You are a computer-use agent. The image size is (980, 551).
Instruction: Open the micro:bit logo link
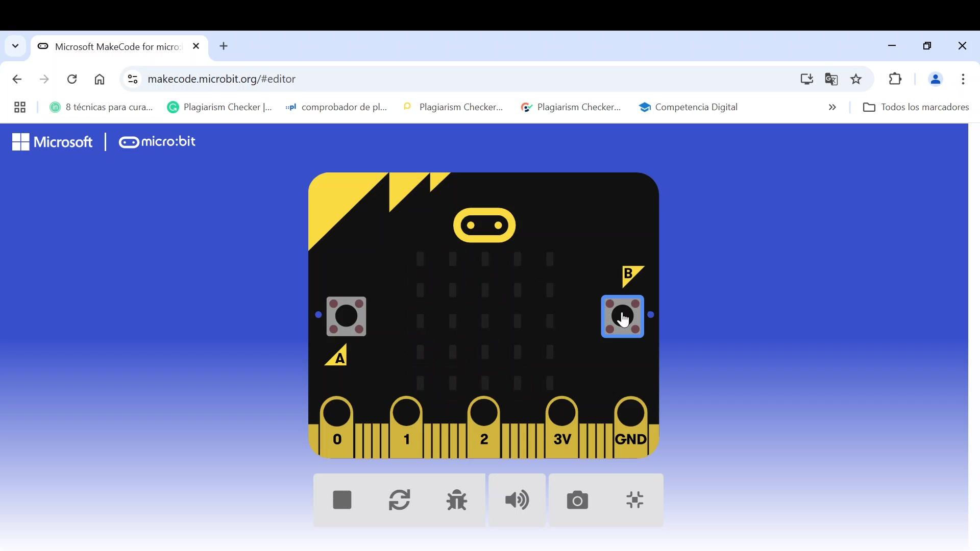pyautogui.click(x=157, y=142)
